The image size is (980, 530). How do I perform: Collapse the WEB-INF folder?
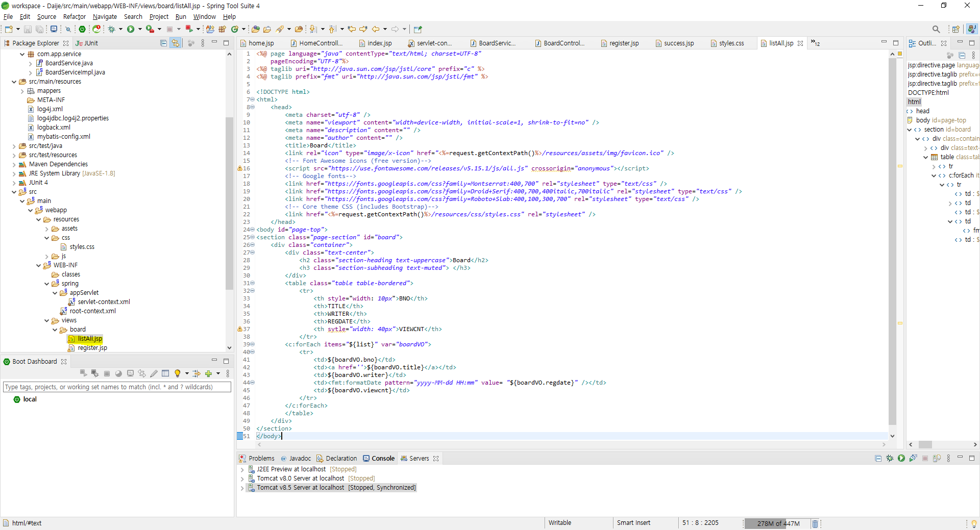coord(38,265)
